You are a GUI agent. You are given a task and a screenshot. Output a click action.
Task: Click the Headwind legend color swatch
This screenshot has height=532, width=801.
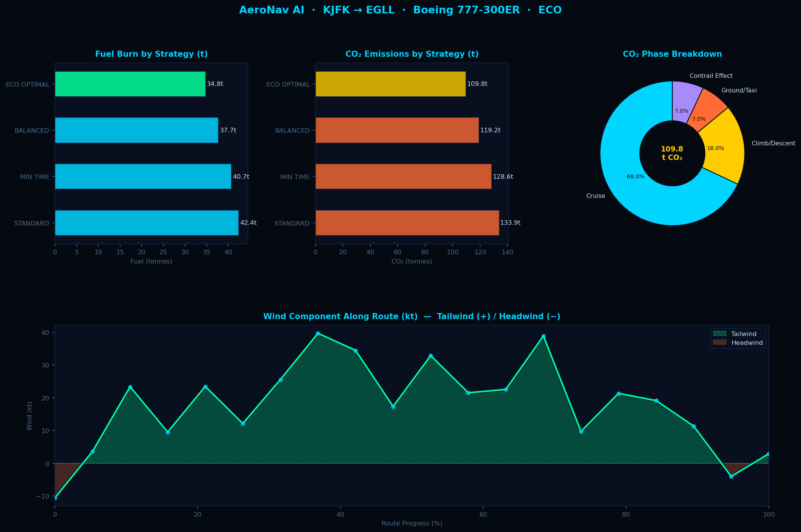pos(719,343)
